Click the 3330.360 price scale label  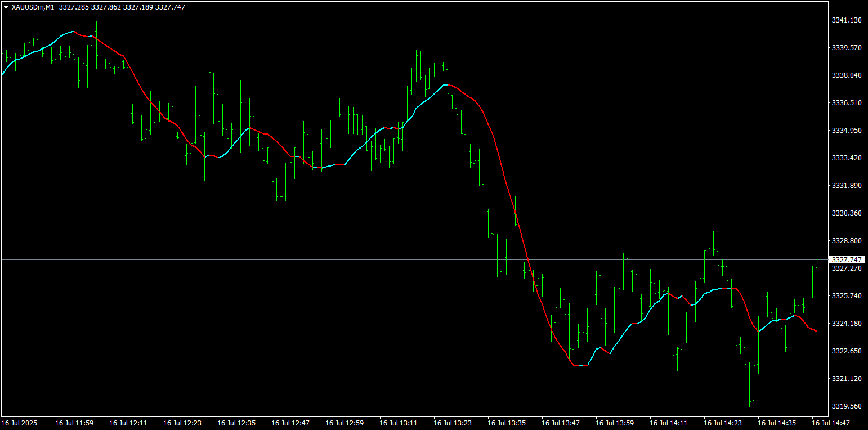(847, 213)
